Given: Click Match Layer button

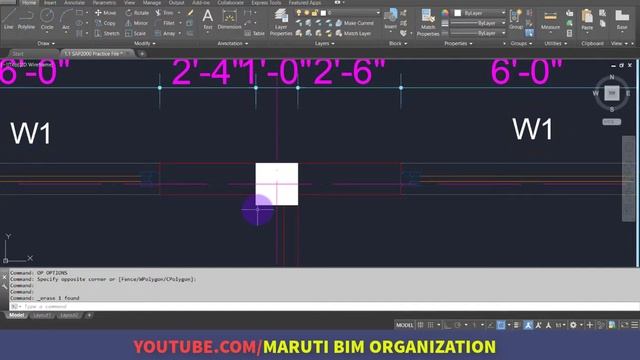Looking at the screenshot, I should click(x=353, y=33).
